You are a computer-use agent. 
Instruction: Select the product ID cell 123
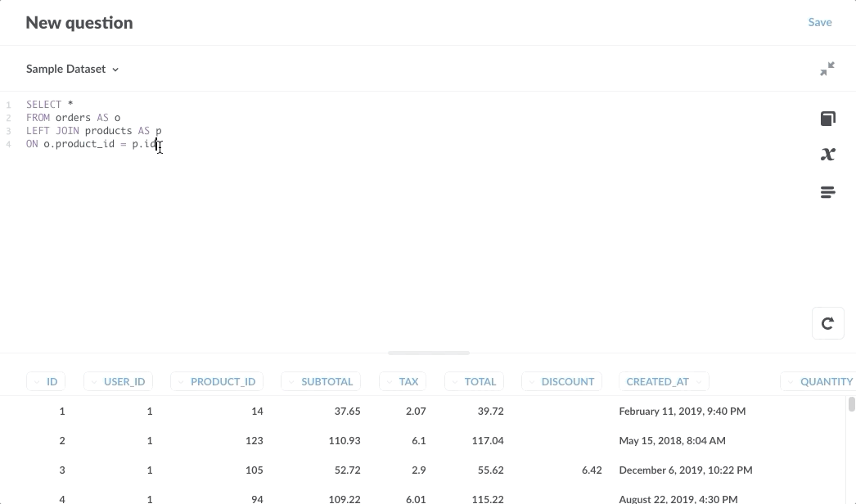tap(254, 441)
